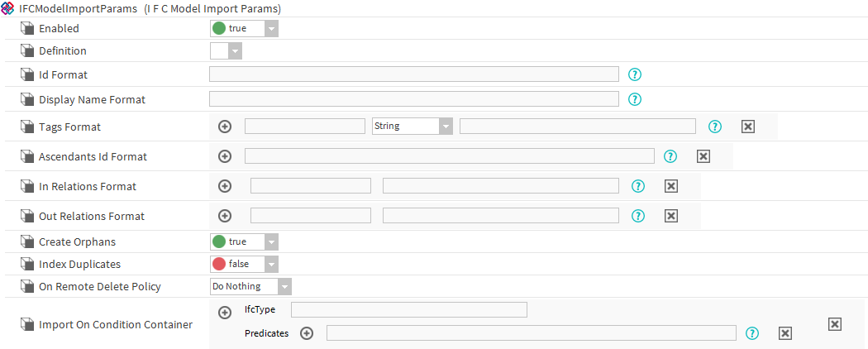Click the add icon for Ascendants Id Format
This screenshot has height=349, width=868.
pyautogui.click(x=225, y=155)
